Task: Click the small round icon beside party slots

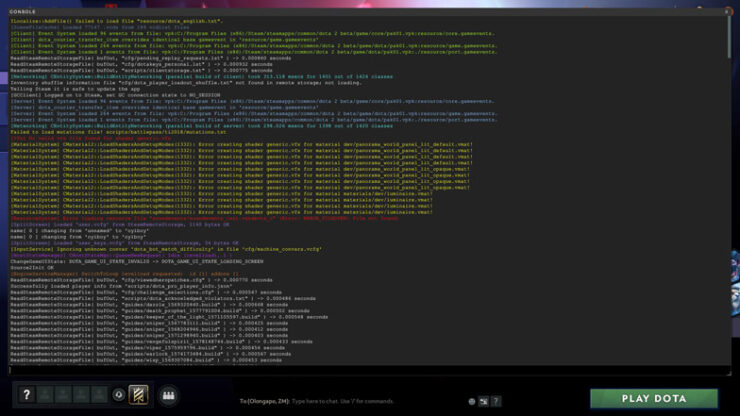Action: [119, 394]
